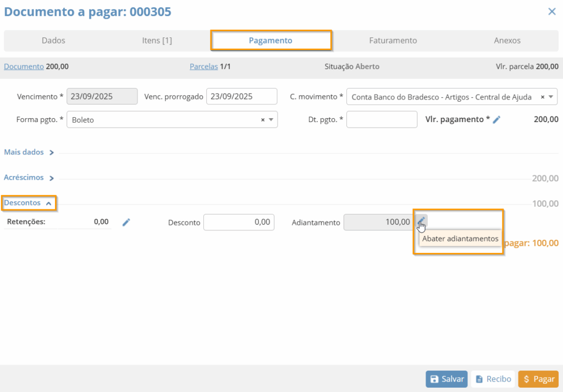Click the Dt. pgto. date field
Image resolution: width=563 pixels, height=392 pixels.
point(382,119)
